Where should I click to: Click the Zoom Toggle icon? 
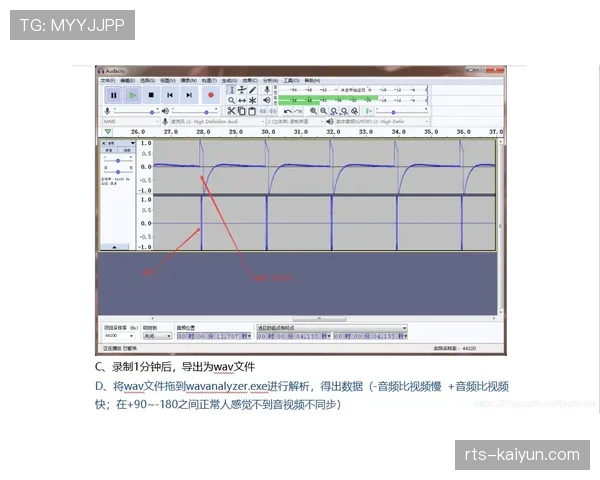355,111
